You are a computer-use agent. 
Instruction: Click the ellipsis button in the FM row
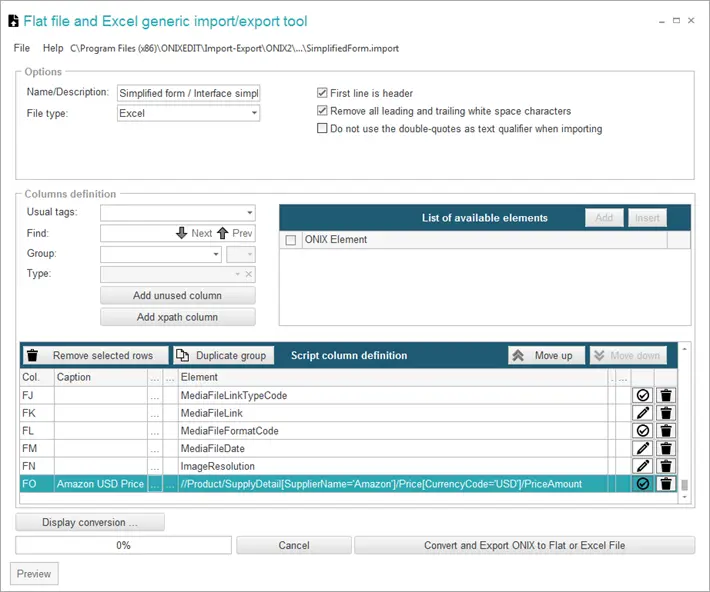click(155, 448)
